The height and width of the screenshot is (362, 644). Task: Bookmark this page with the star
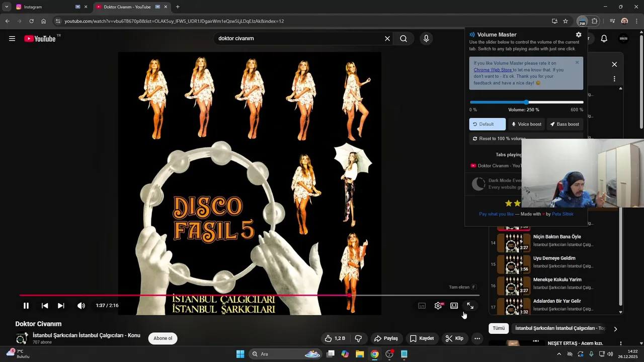coord(566,21)
